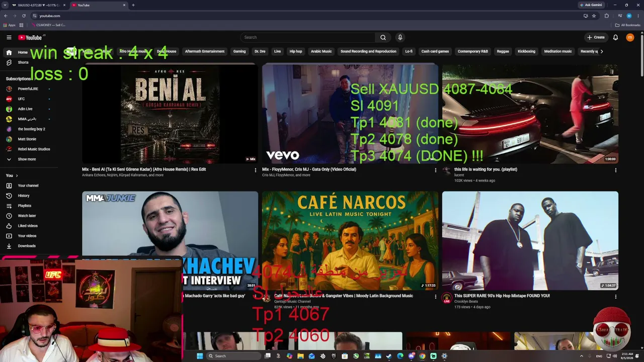Screen dimensions: 644x362
Task: Expand the You section chevron
Action: (17, 175)
